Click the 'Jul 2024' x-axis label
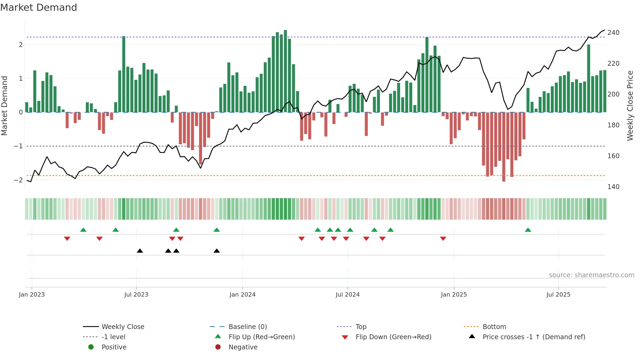644x362 pixels. (348, 295)
